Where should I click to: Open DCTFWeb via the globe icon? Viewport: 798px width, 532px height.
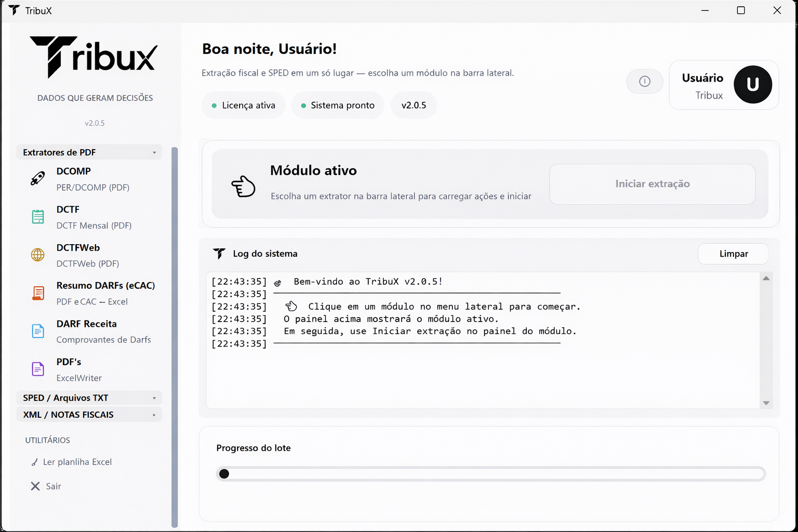[x=37, y=255]
